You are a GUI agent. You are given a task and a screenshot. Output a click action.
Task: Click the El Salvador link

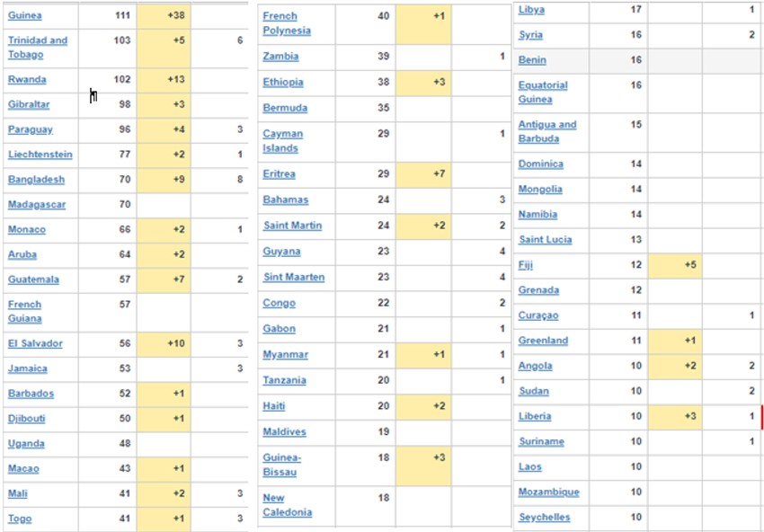tap(35, 344)
